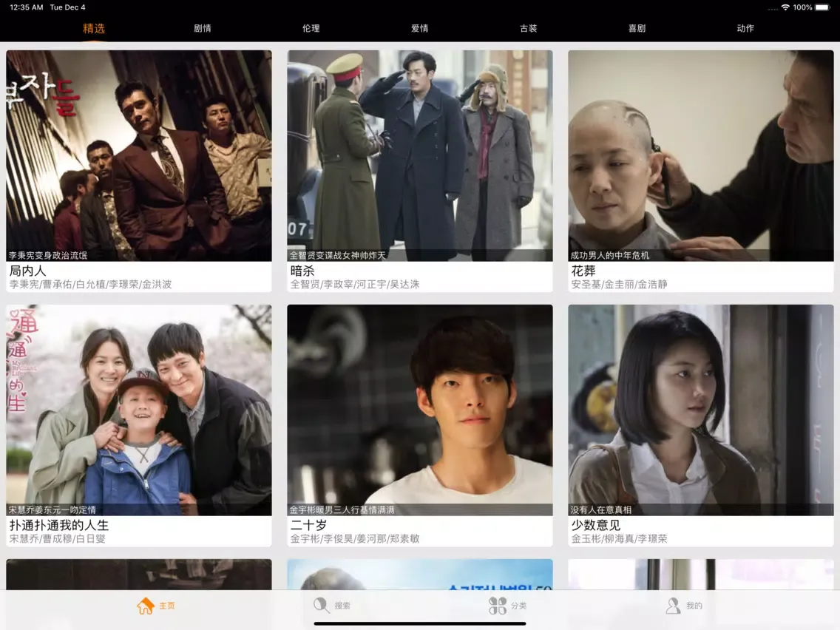Tap the 少数意见 title text
Screen dimensions: 840x630
[596, 526]
